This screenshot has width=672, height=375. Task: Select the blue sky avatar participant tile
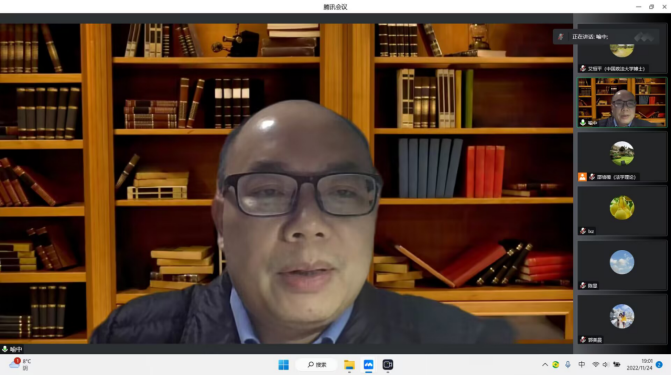622,265
